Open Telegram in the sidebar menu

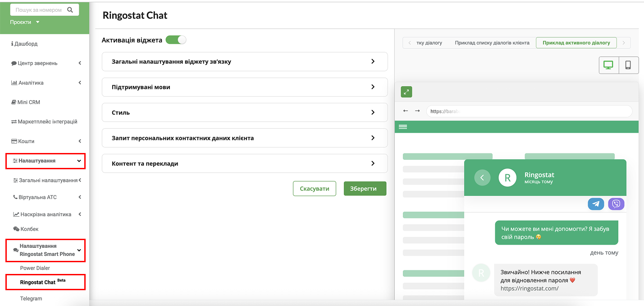31,298
